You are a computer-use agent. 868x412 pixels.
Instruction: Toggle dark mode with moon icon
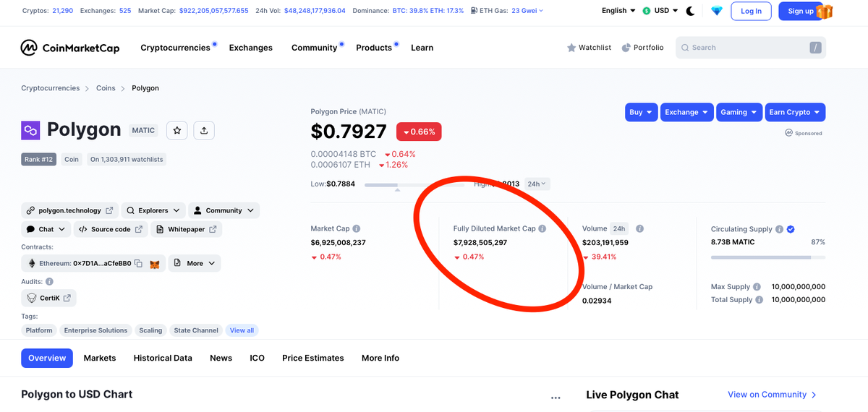(691, 11)
